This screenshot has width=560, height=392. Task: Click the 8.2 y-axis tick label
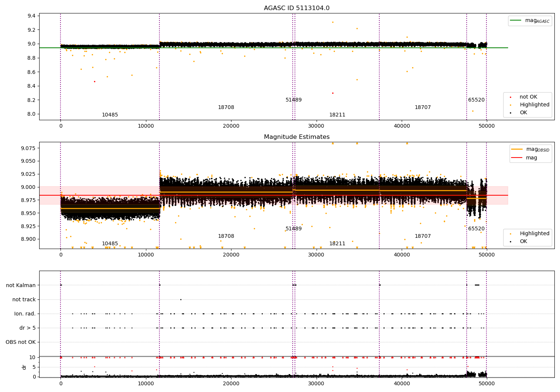[x=31, y=100]
